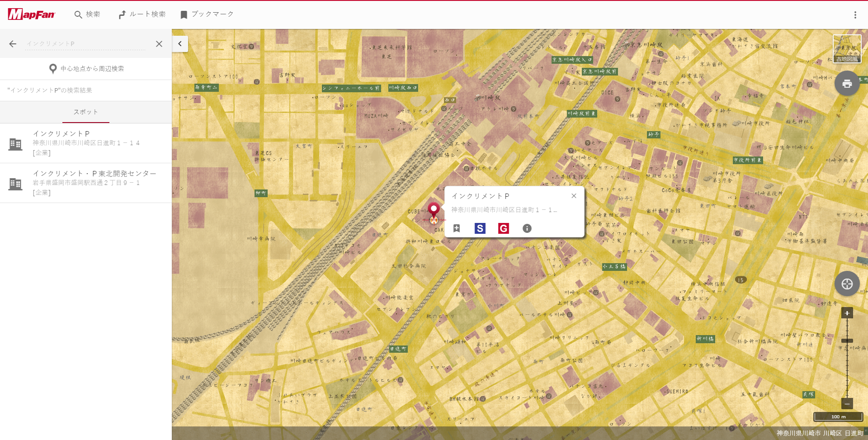Click the MapFan logo
The image size is (868, 440).
point(31,14)
